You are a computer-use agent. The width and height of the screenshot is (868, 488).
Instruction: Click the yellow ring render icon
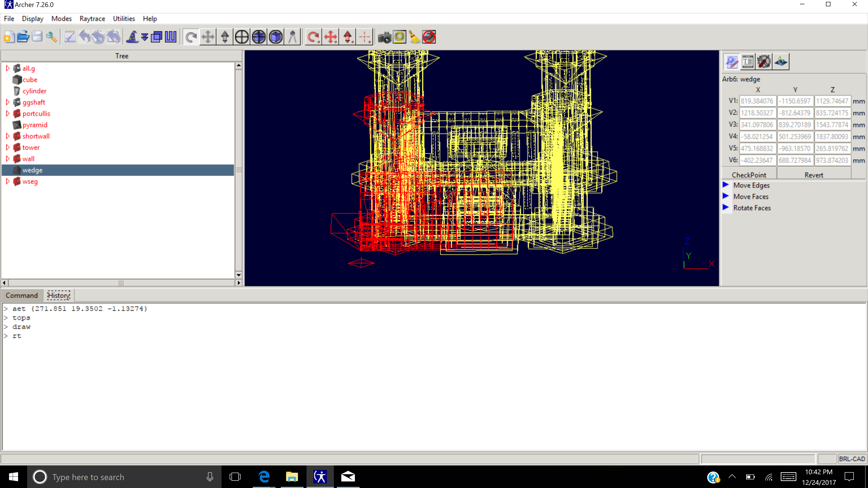pos(399,37)
